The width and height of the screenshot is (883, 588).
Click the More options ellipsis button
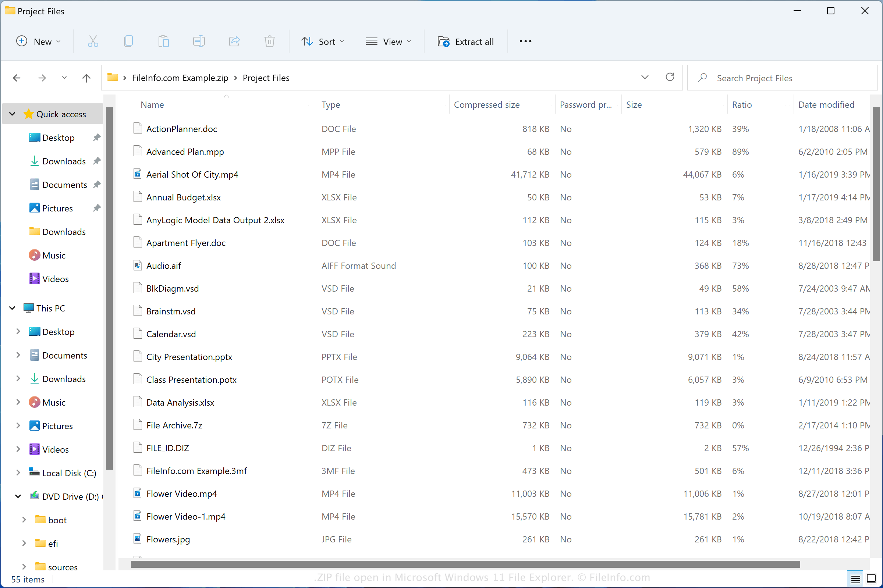pyautogui.click(x=525, y=41)
